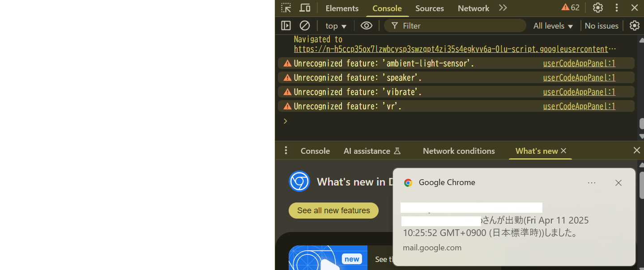This screenshot has width=644, height=270.
Task: Select the What's new drawer tab
Action: pyautogui.click(x=537, y=151)
